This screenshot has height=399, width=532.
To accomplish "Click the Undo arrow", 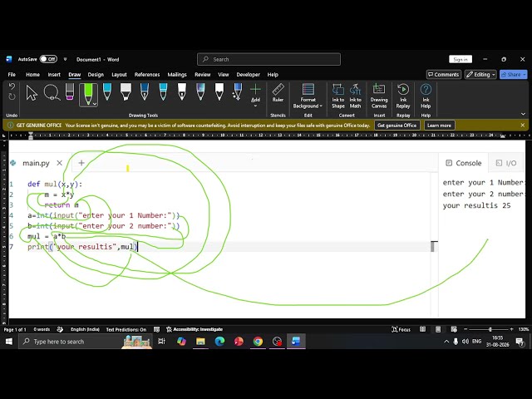I will 12,86.
